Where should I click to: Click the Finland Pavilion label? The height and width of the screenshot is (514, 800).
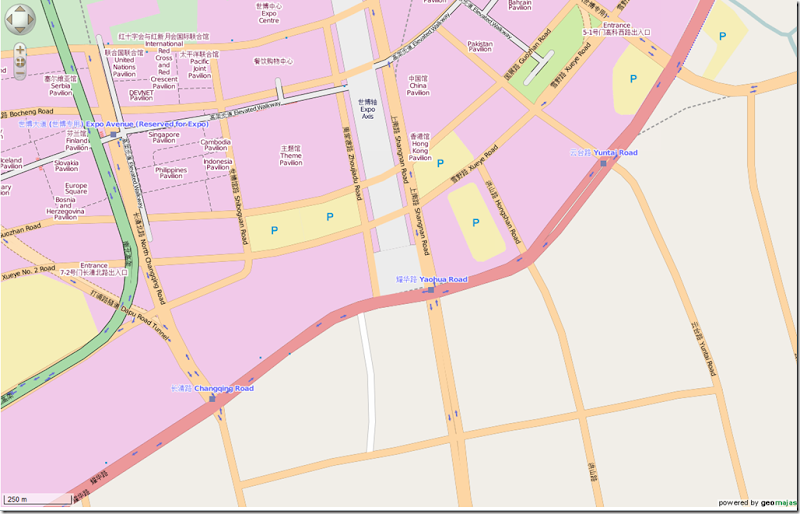[77, 140]
